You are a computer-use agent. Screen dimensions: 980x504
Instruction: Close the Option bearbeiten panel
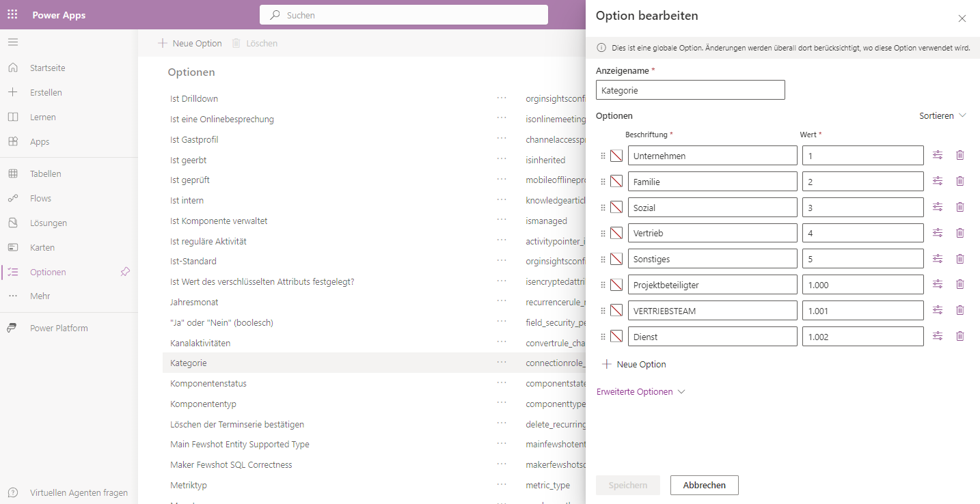click(962, 18)
